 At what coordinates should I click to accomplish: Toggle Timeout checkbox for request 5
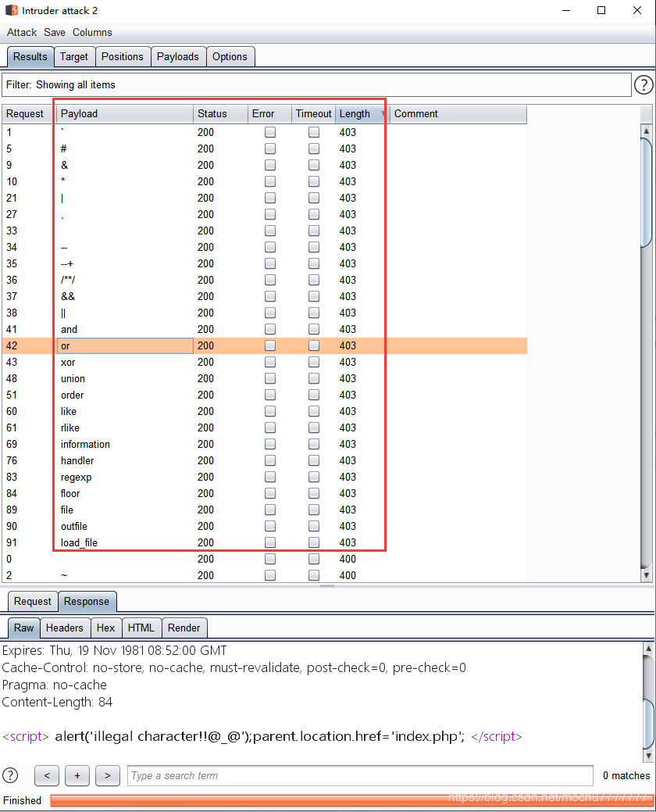coord(314,148)
